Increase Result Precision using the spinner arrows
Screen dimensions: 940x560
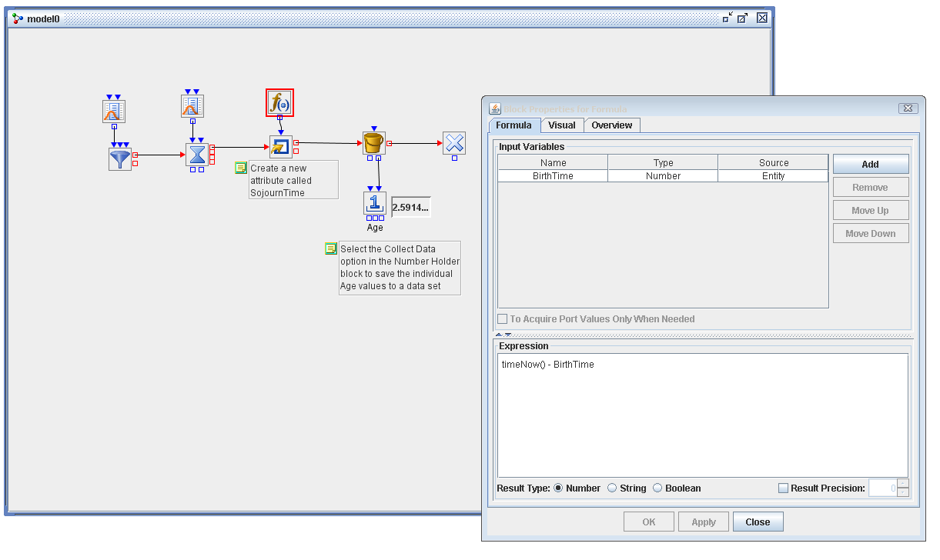(x=902, y=485)
